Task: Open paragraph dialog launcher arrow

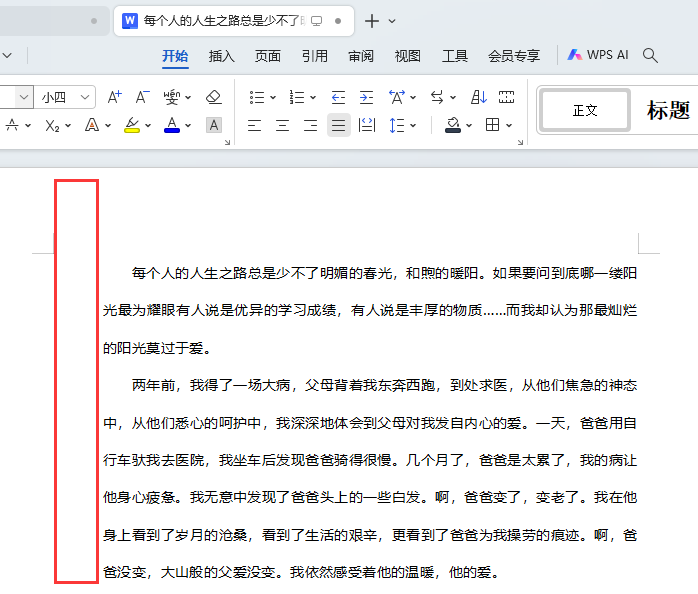Action: (x=520, y=142)
